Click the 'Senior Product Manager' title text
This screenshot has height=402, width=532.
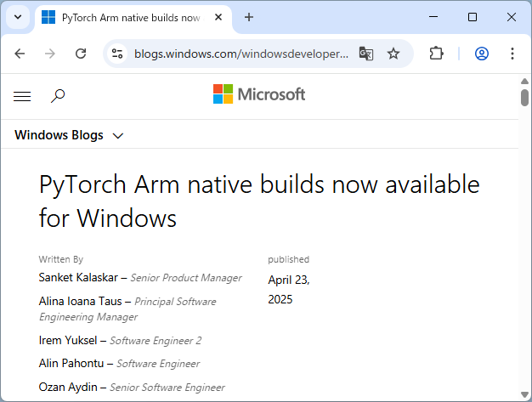click(x=186, y=278)
